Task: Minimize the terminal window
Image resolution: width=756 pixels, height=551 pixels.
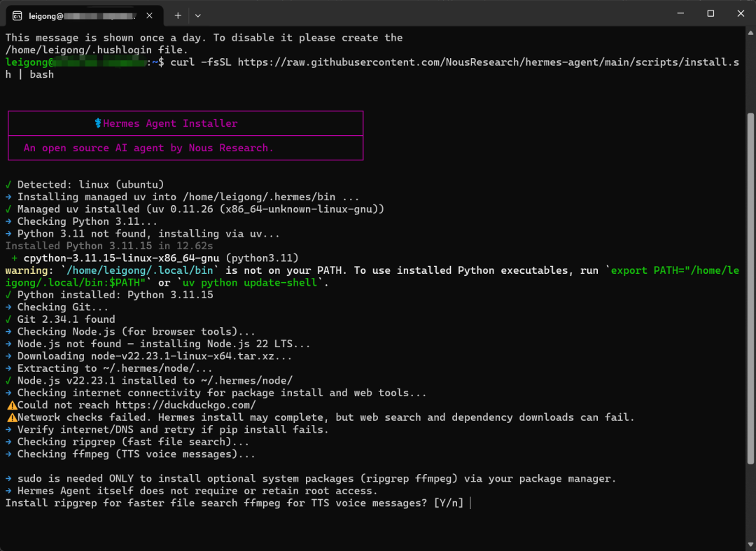Action: [680, 13]
